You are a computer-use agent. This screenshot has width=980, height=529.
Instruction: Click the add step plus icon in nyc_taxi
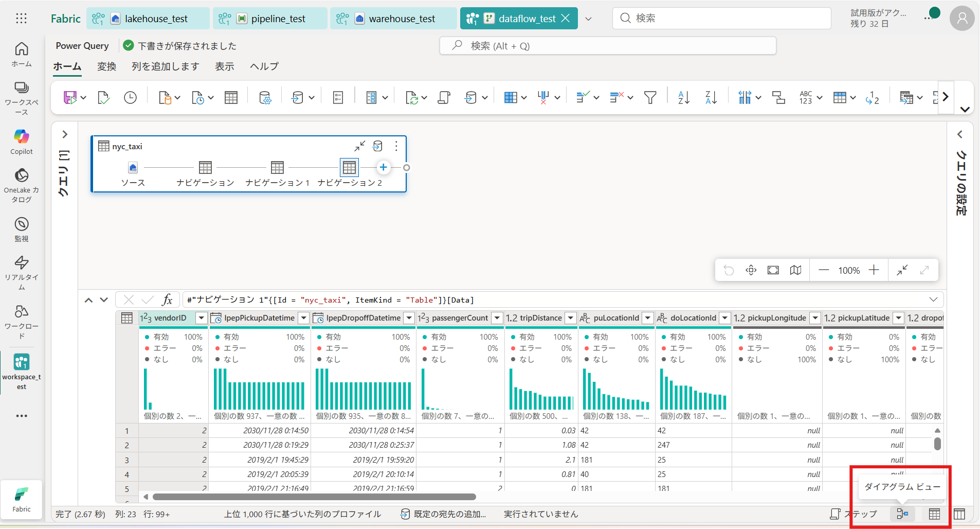pyautogui.click(x=383, y=167)
